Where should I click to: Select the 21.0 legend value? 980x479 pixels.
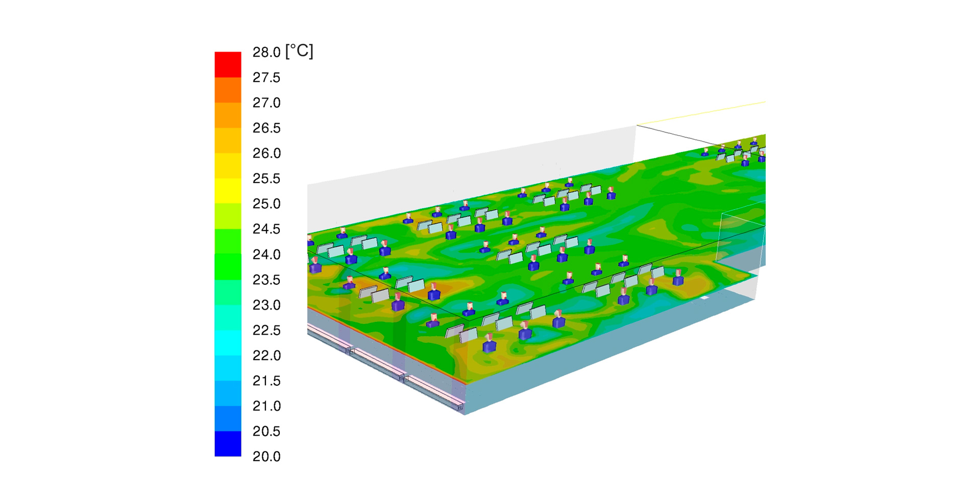pyautogui.click(x=266, y=406)
